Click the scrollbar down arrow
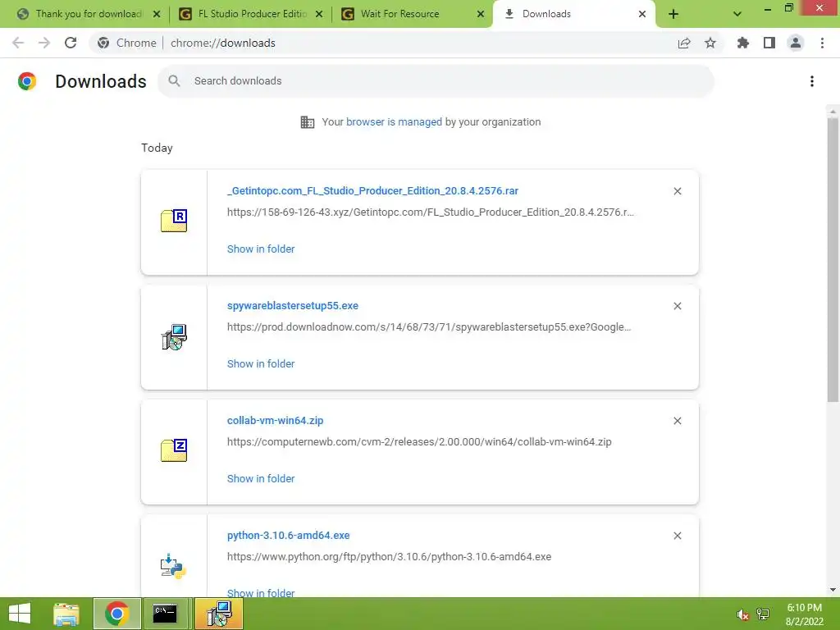Image resolution: width=840 pixels, height=630 pixels. click(x=833, y=590)
